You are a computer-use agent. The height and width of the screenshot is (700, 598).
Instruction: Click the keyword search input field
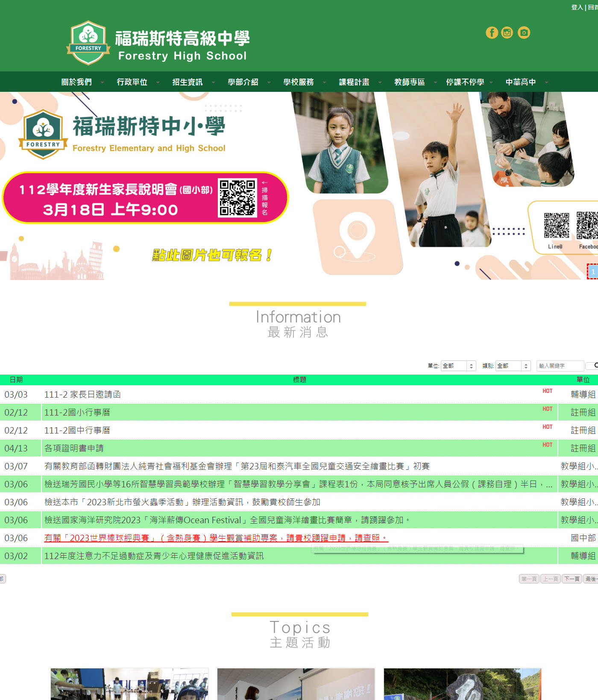click(560, 366)
